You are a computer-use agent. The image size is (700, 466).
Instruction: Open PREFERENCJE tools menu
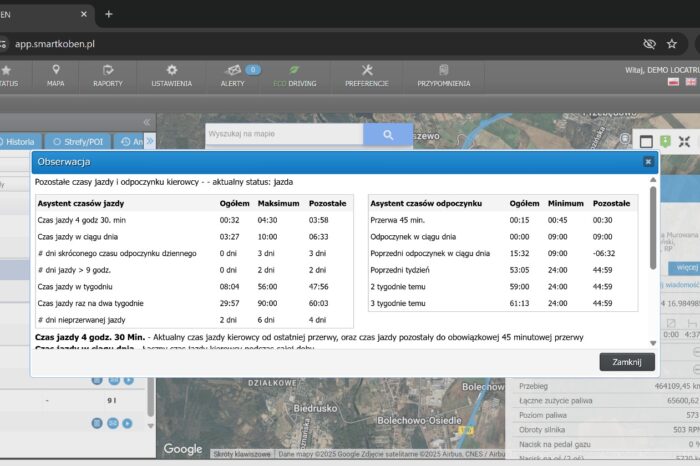366,76
